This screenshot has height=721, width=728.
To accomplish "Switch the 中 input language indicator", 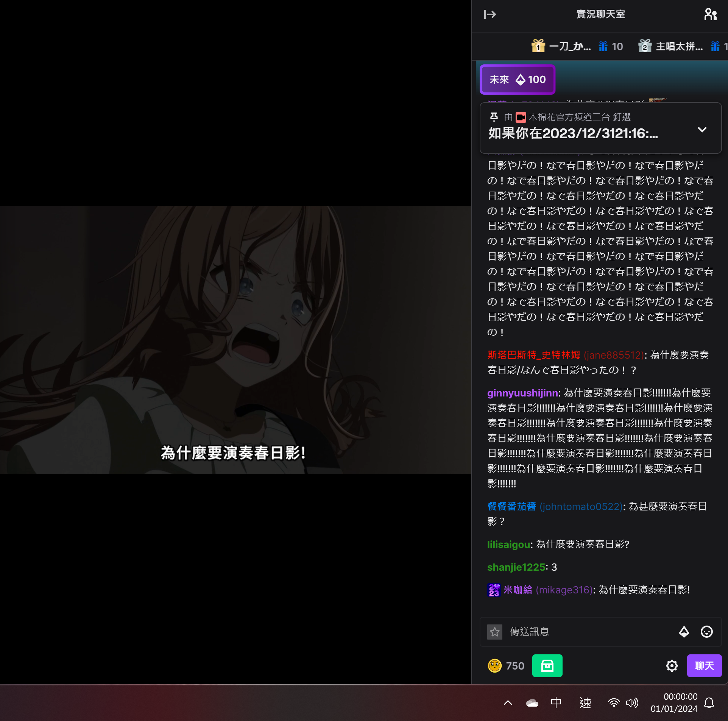I will tap(556, 703).
